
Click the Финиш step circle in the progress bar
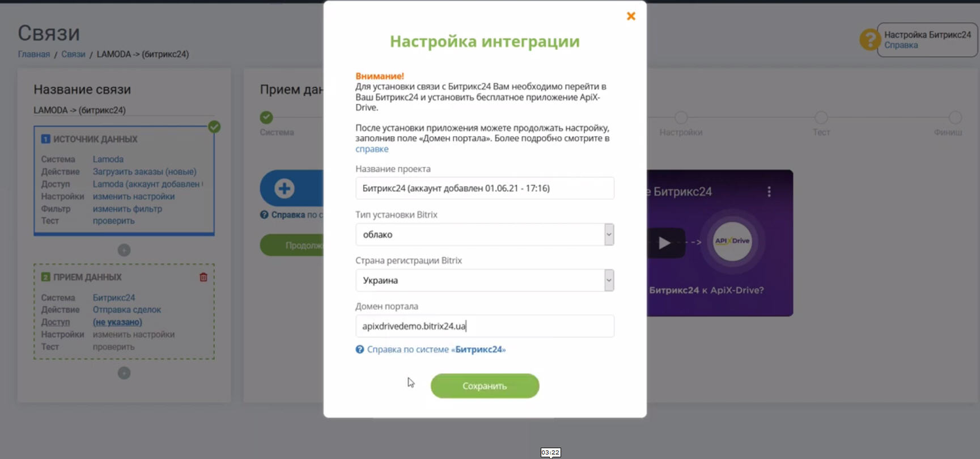956,117
